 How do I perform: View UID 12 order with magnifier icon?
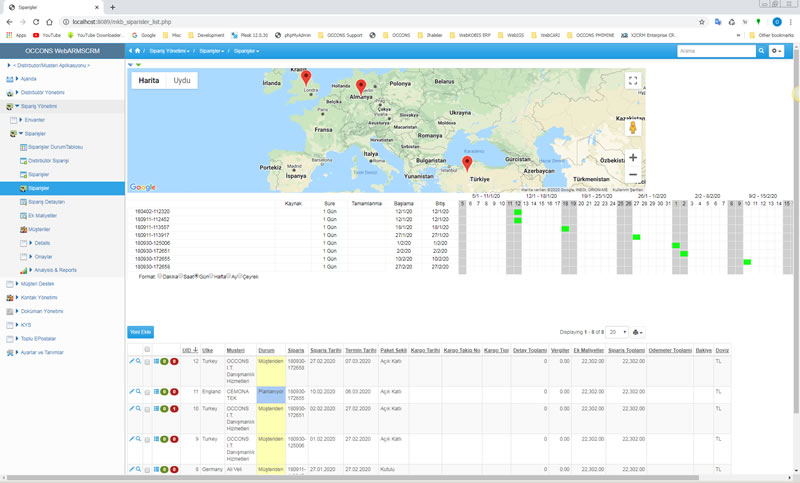[138, 361]
